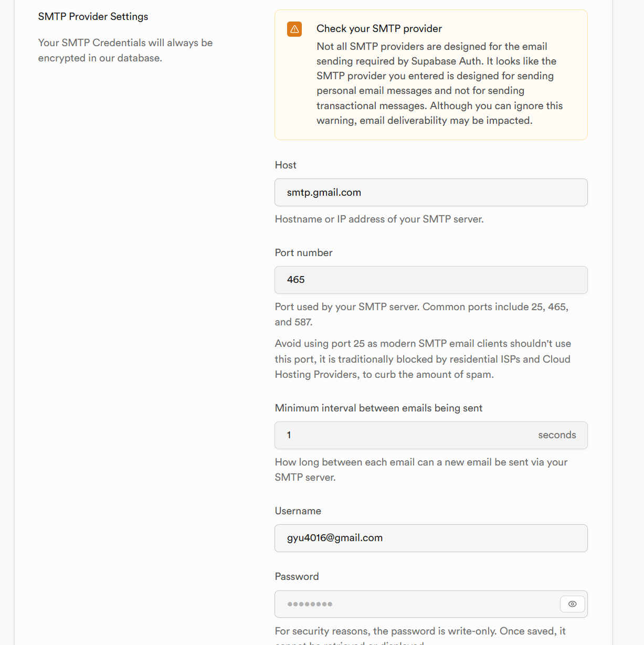Click the "Host" field label
The height and width of the screenshot is (645, 644).
point(286,165)
